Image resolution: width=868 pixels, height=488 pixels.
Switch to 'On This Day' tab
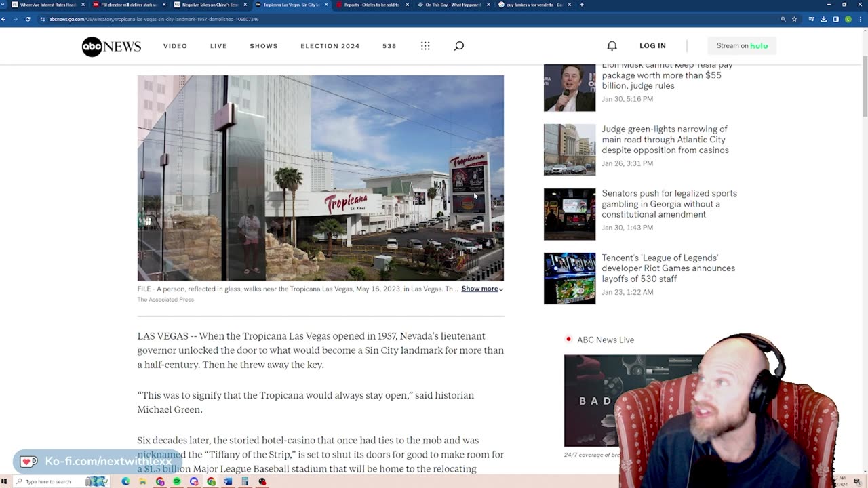452,5
